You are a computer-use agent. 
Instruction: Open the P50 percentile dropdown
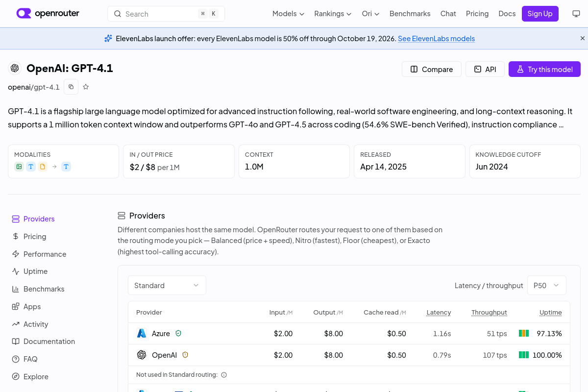point(546,285)
